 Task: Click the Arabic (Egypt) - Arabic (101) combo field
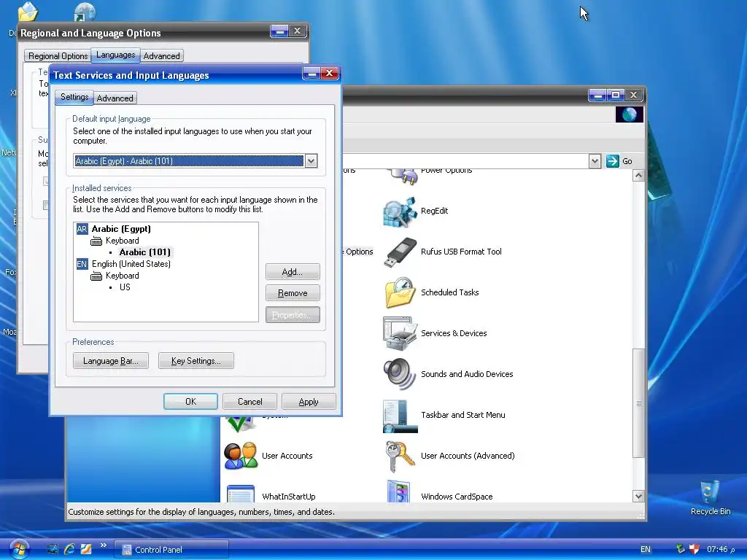coord(189,161)
